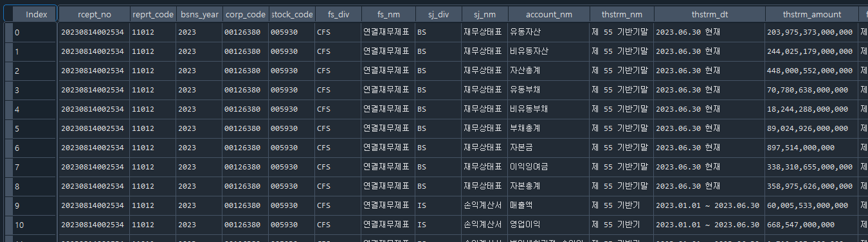Screen dimensions: 868x242
Task: Click the fs_nm column header
Action: click(388, 14)
